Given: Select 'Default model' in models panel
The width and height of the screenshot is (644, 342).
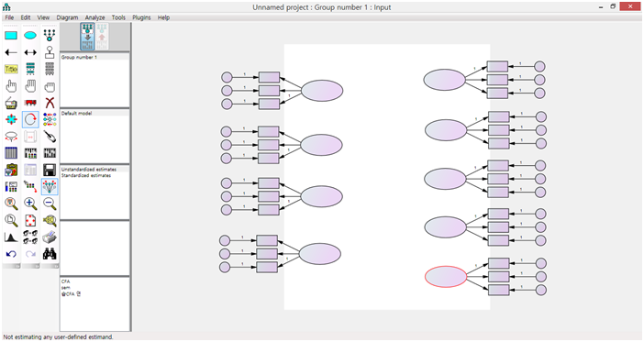Looking at the screenshot, I should click(77, 114).
